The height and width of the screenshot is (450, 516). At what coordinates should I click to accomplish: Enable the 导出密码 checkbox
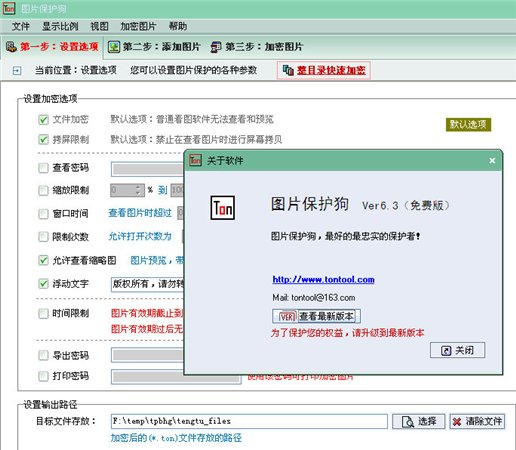(43, 355)
